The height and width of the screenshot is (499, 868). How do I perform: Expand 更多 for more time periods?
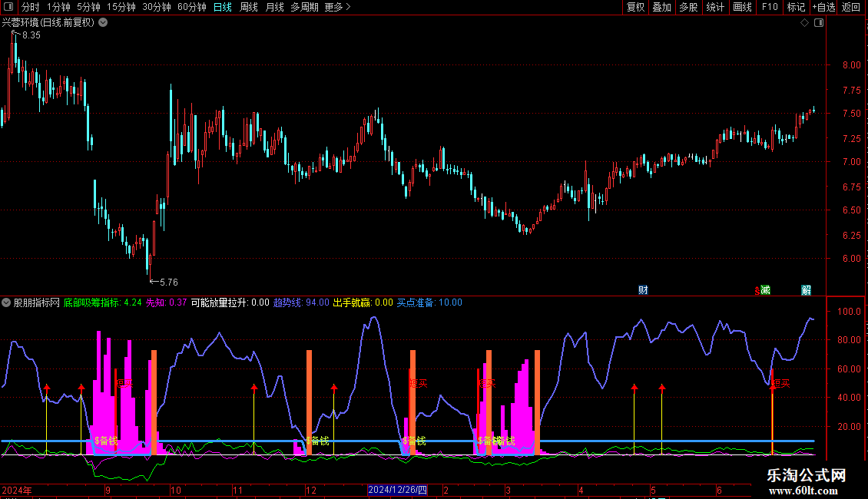[336, 8]
